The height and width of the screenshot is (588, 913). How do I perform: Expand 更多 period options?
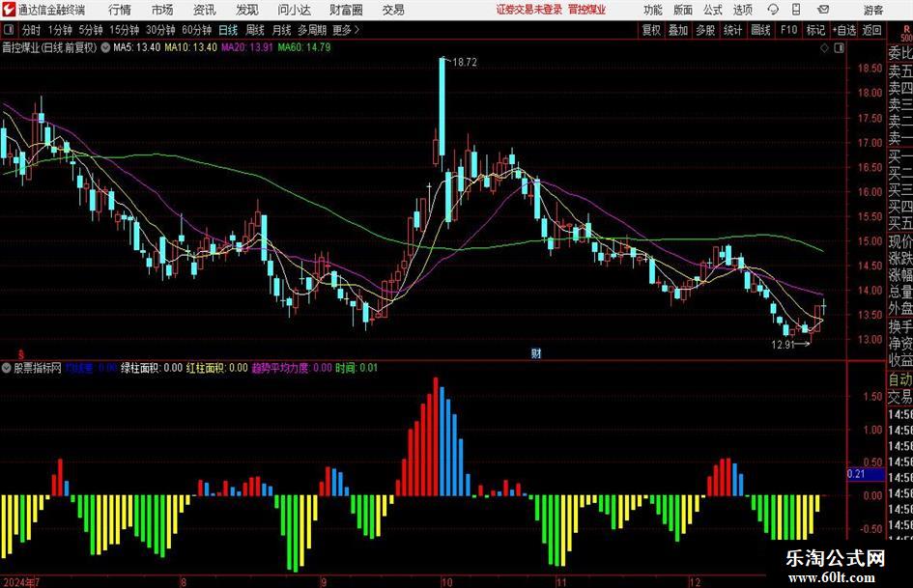347,30
